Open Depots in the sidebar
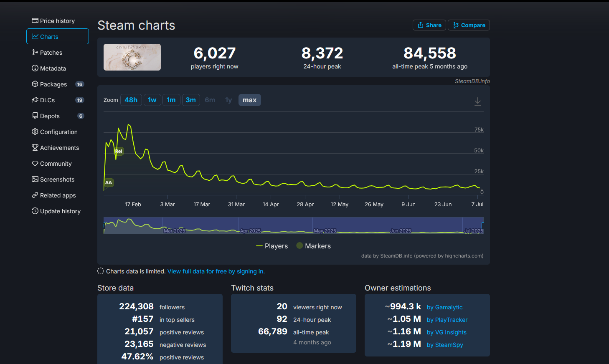609x364 pixels. coord(58,116)
